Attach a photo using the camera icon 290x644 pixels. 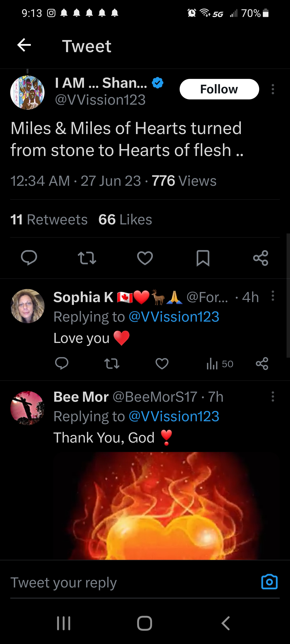pyautogui.click(x=269, y=582)
